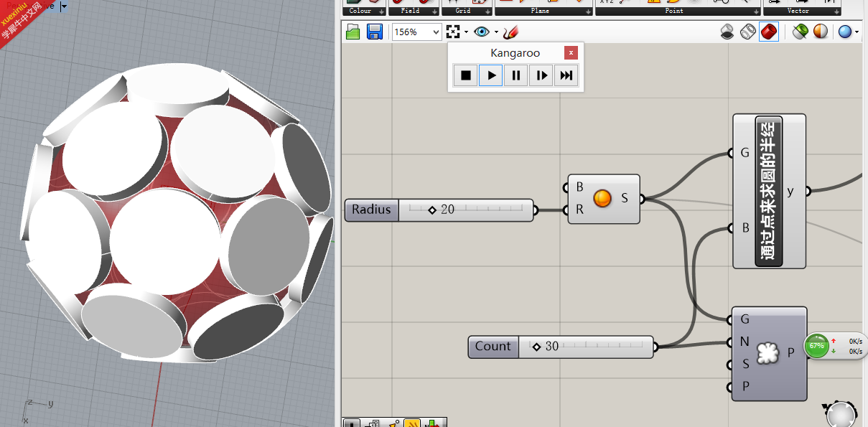Select the orange Sphere component icon
Viewport: 868px width, 427px height.
603,198
